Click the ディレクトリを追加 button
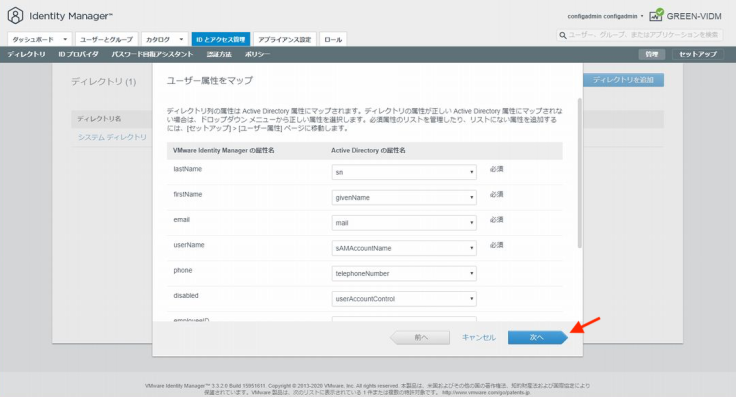Image resolution: width=736 pixels, height=397 pixels. pyautogui.click(x=623, y=80)
